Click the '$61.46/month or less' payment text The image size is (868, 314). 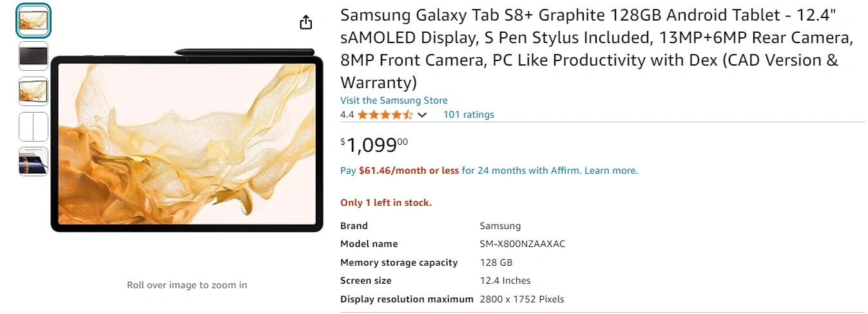coord(409,171)
